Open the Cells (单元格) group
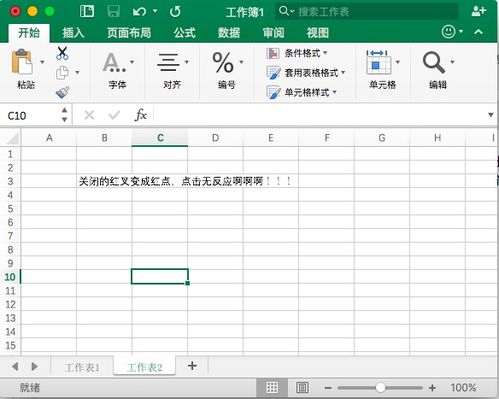Image resolution: width=499 pixels, height=399 pixels. (379, 62)
